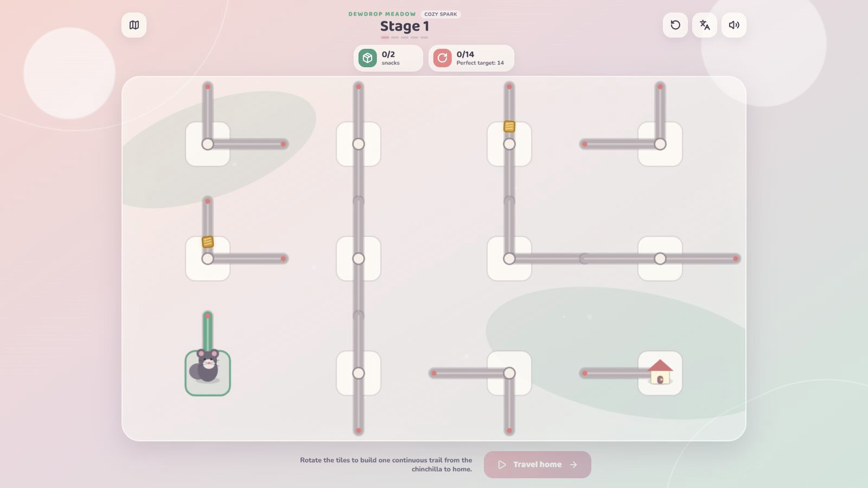Click the Stage 1 title

pos(405,26)
